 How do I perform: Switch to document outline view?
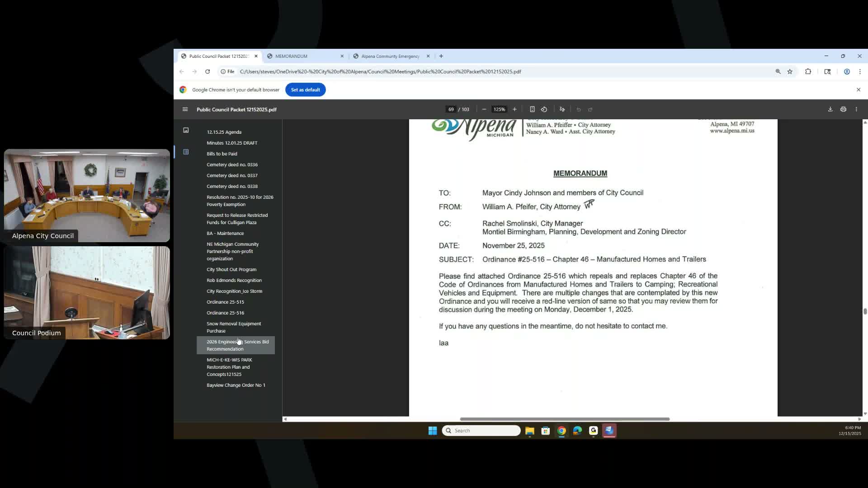click(186, 152)
